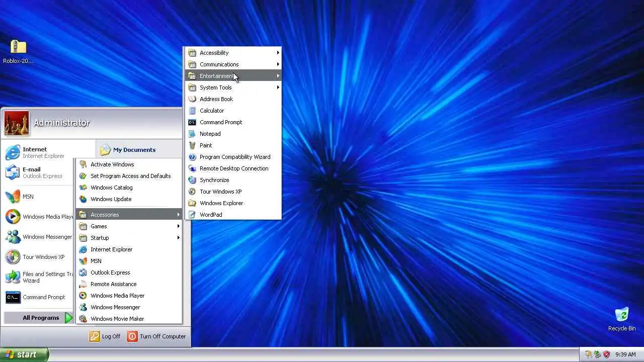Click the MSN butterfly icon in pinned list
Image resolution: width=644 pixels, height=362 pixels.
(13, 197)
